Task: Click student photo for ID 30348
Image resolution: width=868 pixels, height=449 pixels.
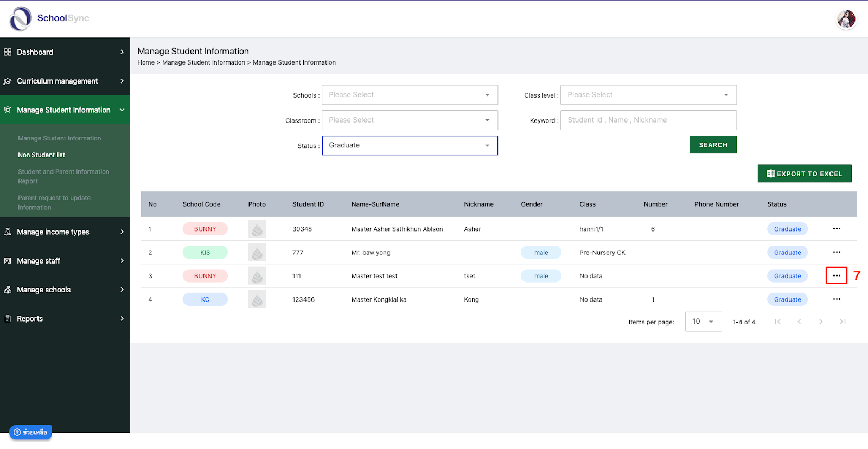Action: pyautogui.click(x=257, y=229)
